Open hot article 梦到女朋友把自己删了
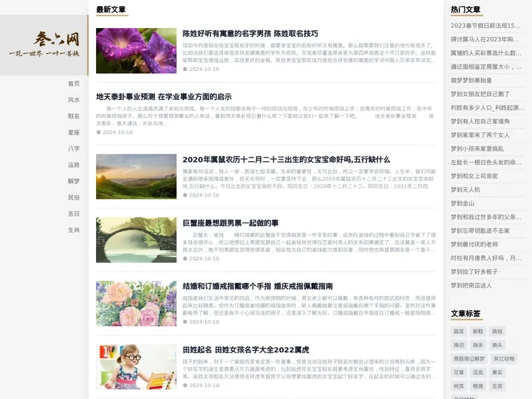The width and height of the screenshot is (532, 399). (480, 94)
